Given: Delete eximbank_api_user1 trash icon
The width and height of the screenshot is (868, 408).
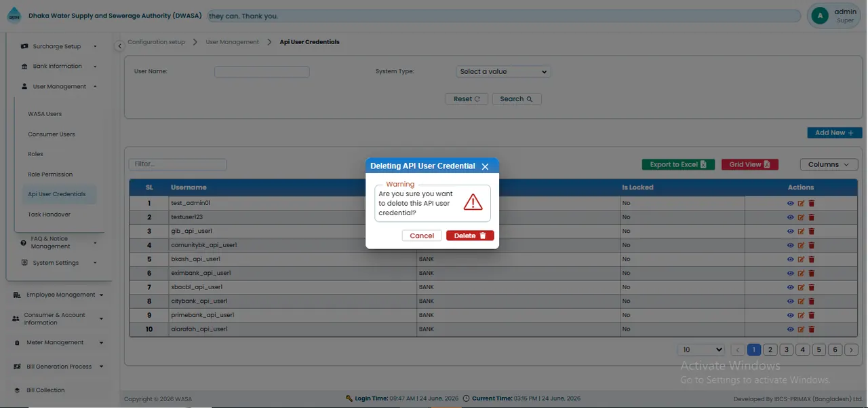Looking at the screenshot, I should pyautogui.click(x=812, y=273).
